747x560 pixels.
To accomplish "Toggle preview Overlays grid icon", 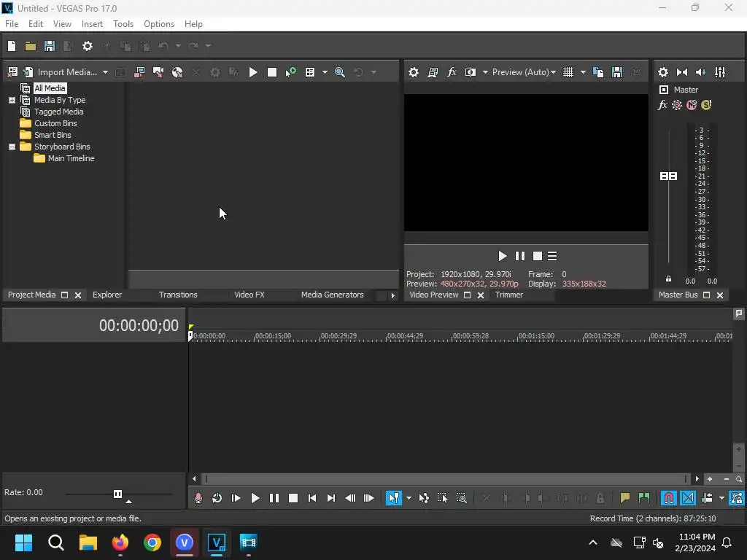I will [568, 72].
